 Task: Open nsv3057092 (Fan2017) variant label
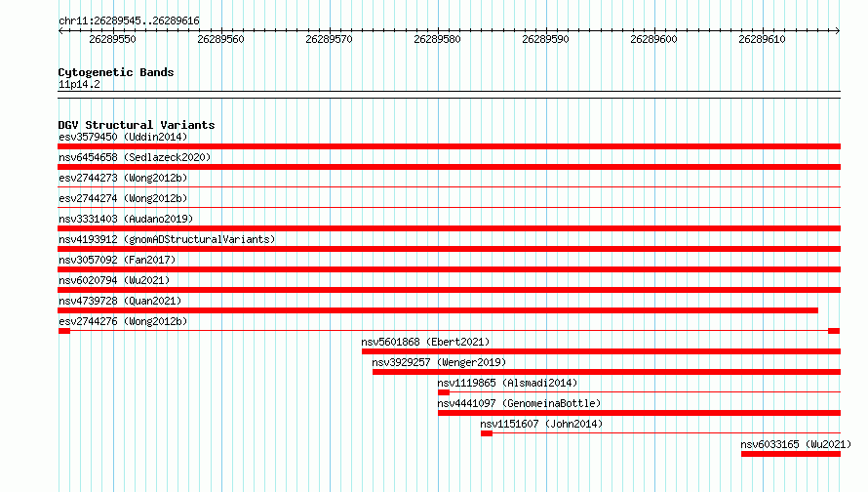(x=117, y=260)
